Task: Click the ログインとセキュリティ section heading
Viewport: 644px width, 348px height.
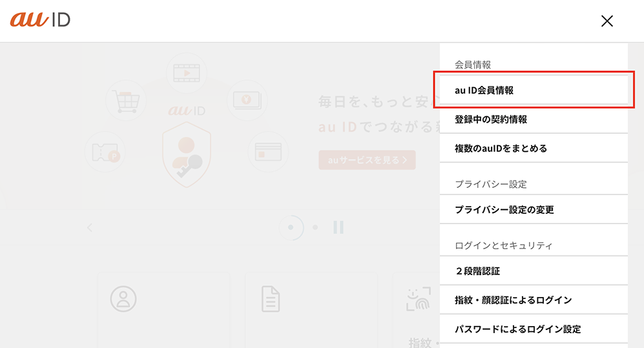Action: click(x=504, y=245)
